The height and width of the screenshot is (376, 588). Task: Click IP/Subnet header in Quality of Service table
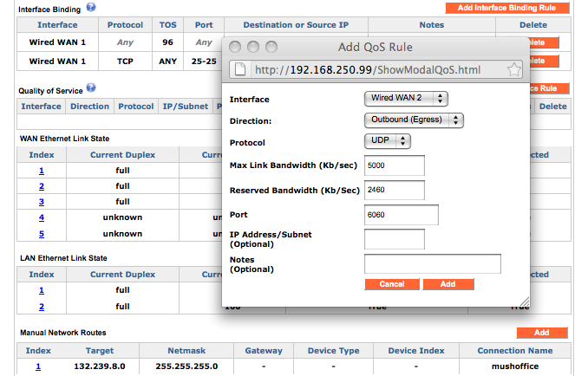coord(186,107)
